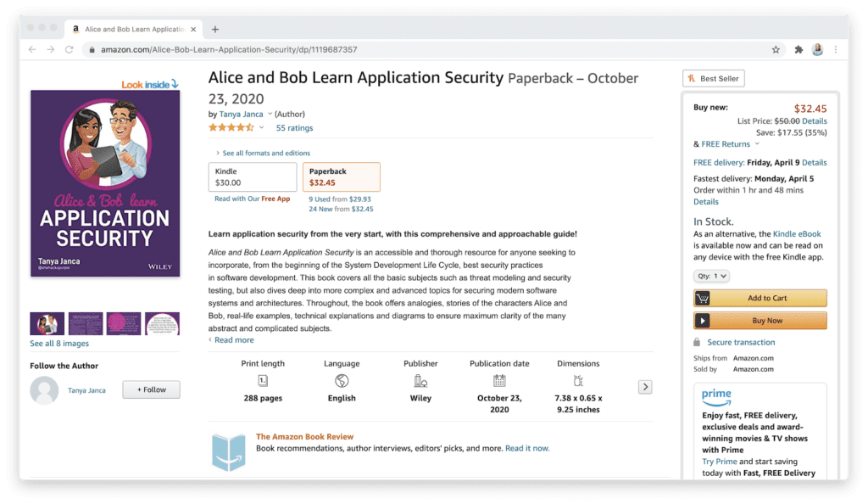
Task: Expand description with Read more
Action: click(x=234, y=340)
